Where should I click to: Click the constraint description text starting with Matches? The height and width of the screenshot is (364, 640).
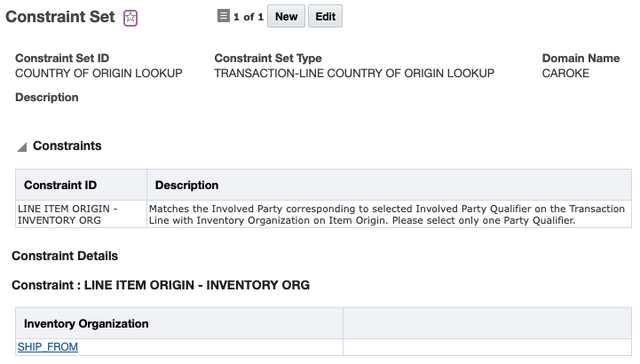point(386,214)
